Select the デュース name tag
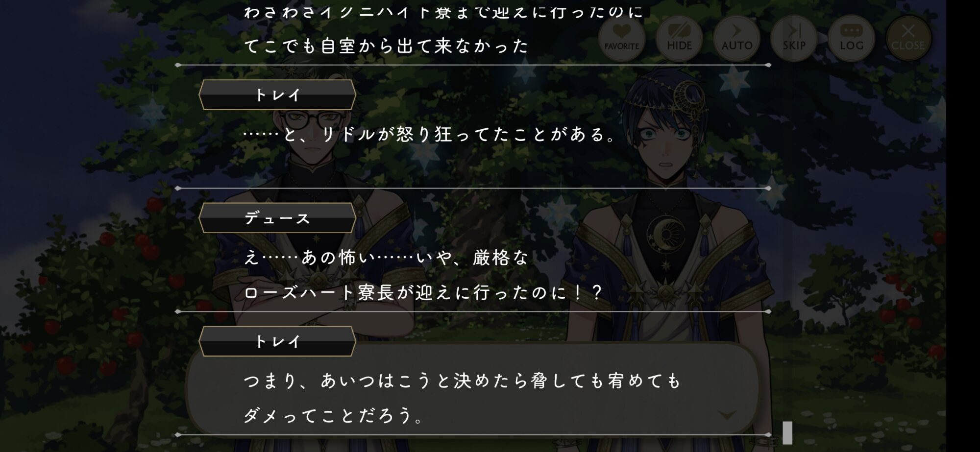The image size is (980, 452). click(x=277, y=218)
